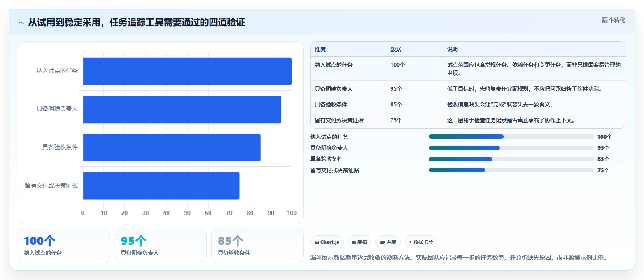
Task: Click the 留有交付或决策证据 table row label
Action: click(x=339, y=120)
